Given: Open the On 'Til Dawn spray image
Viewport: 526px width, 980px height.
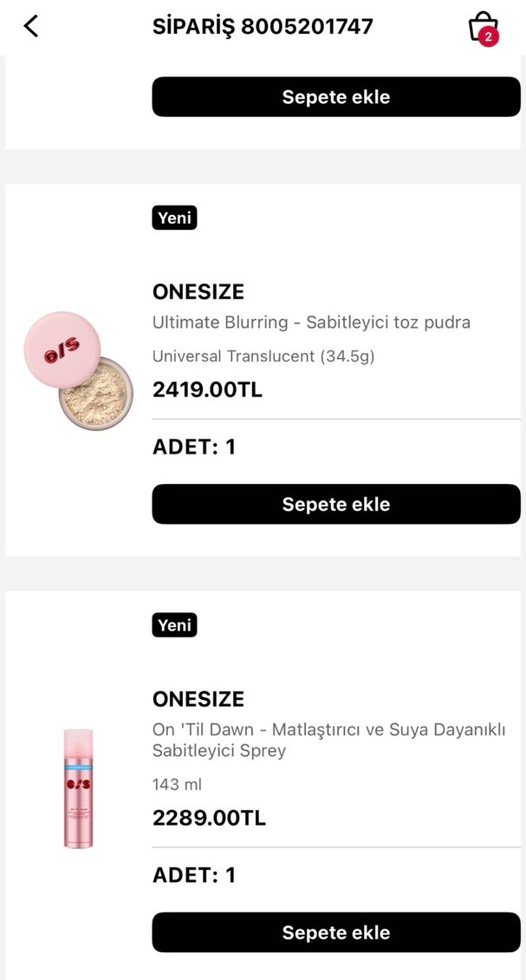Looking at the screenshot, I should click(77, 787).
